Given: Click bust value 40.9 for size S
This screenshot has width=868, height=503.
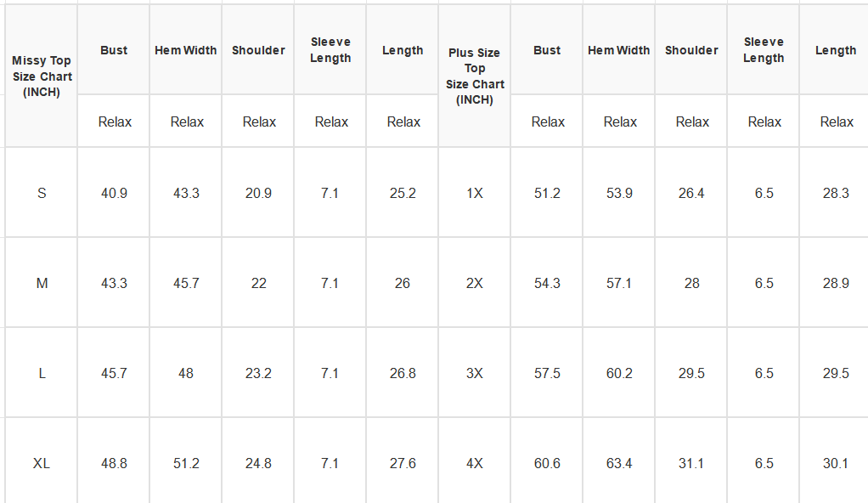Looking at the screenshot, I should pyautogui.click(x=114, y=193).
